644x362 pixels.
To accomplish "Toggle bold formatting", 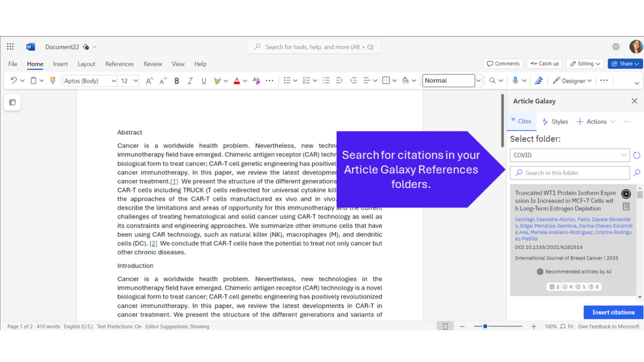I will pos(177,81).
